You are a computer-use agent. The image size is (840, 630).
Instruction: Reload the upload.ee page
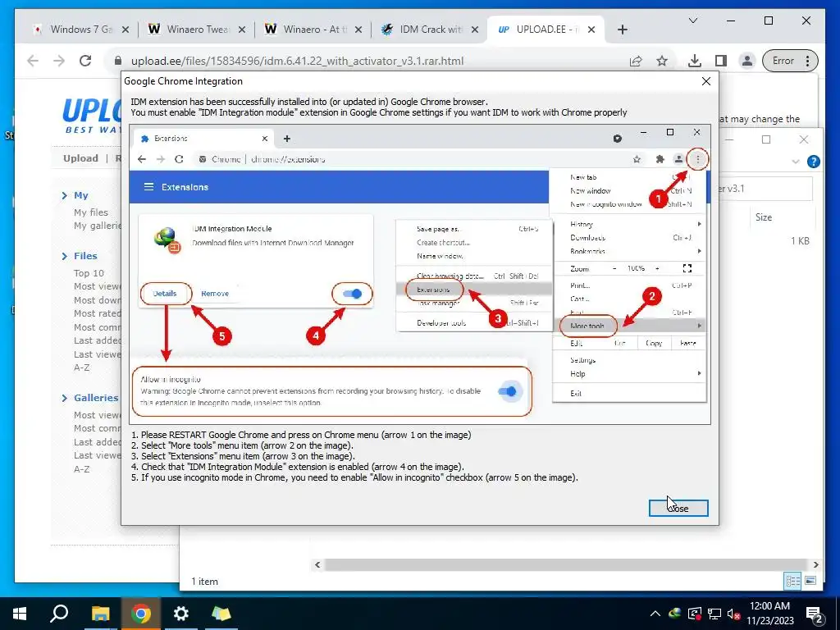pos(85,61)
